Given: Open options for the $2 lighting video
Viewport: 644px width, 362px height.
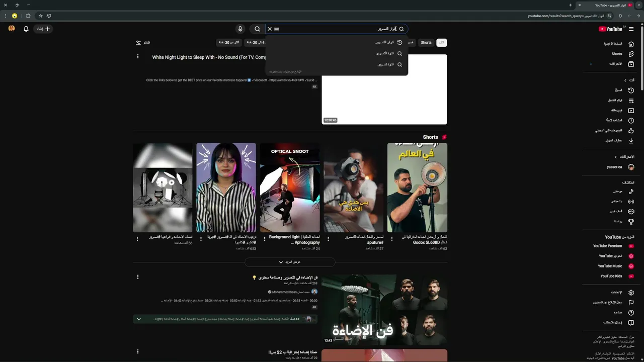Looking at the screenshot, I should 137,351.
